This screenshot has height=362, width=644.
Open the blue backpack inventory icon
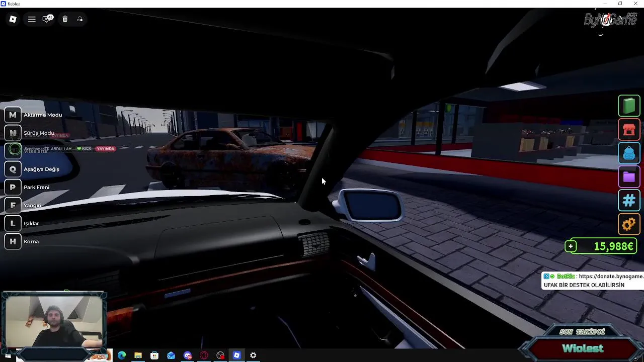(629, 153)
